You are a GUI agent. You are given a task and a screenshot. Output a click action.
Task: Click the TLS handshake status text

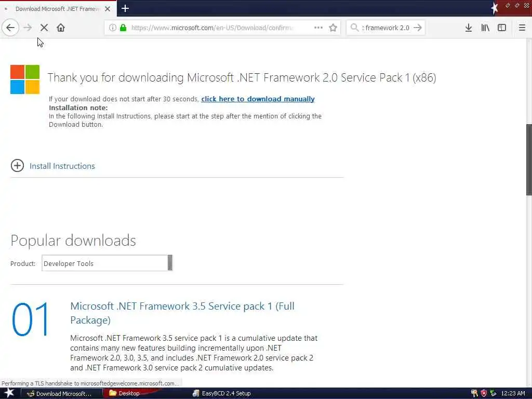tap(90, 383)
